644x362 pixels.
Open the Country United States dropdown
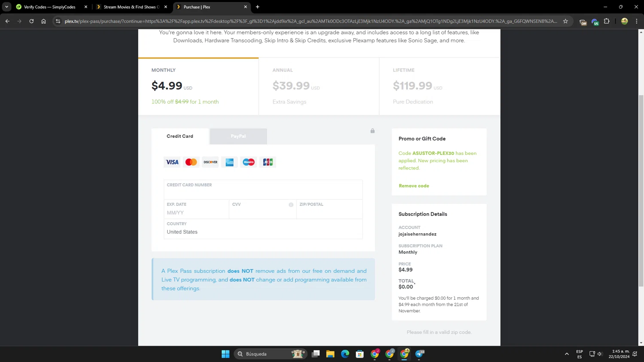(x=263, y=229)
